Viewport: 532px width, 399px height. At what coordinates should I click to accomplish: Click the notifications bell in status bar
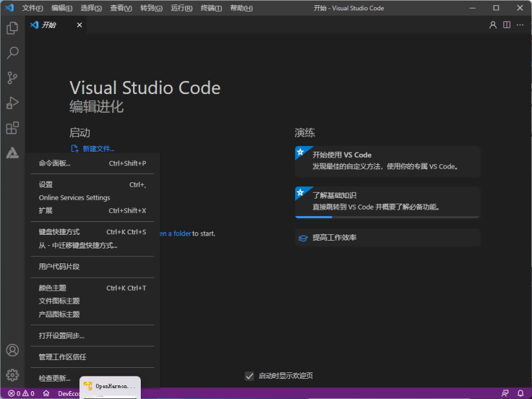click(520, 393)
